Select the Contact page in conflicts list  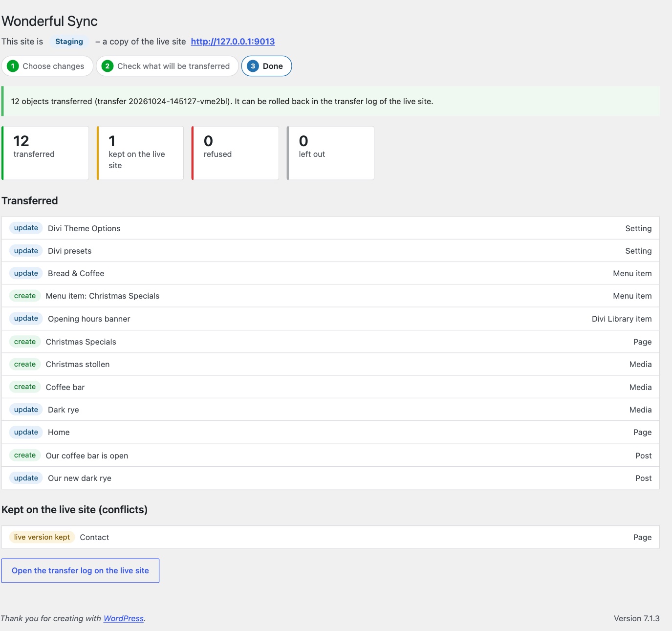pos(94,537)
